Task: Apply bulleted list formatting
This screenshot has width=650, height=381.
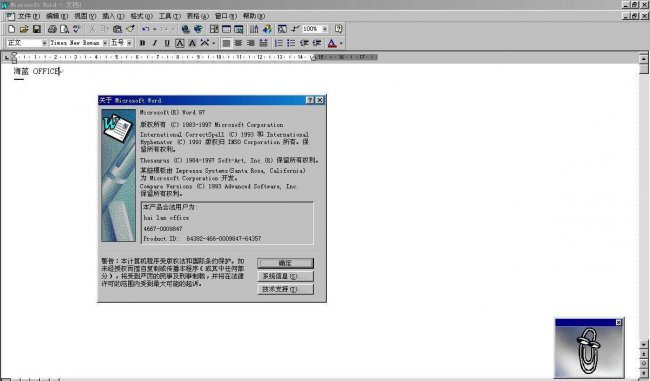Action: tap(291, 43)
